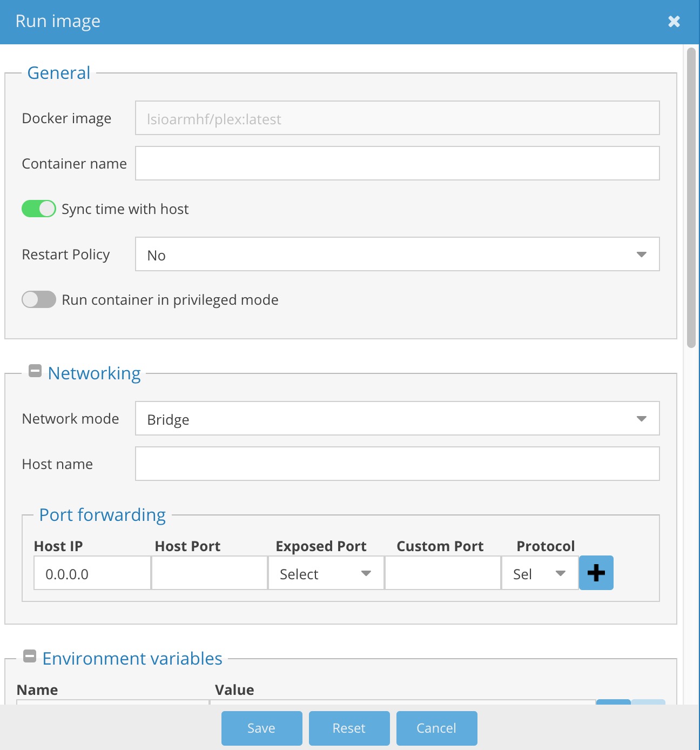Click the Networking section title

95,373
